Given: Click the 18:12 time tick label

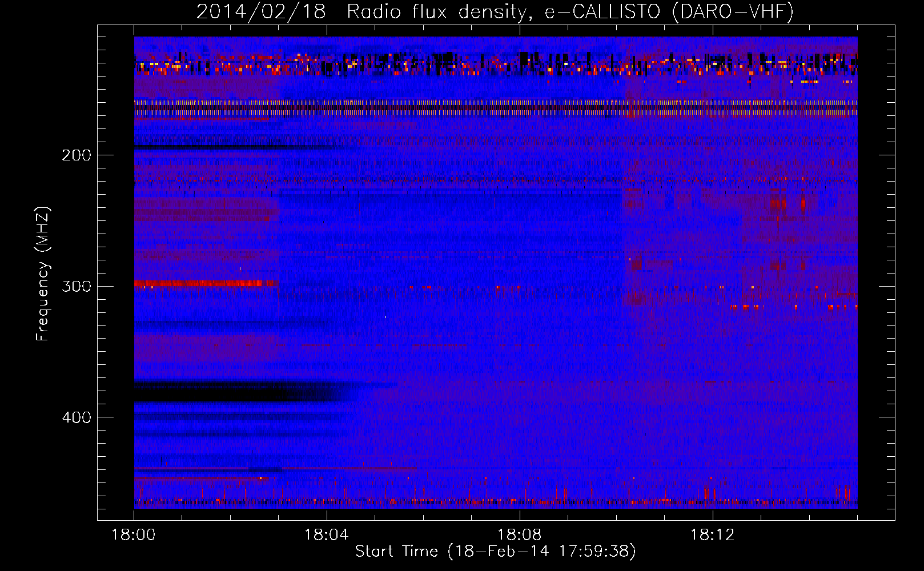Looking at the screenshot, I should click(x=713, y=534).
